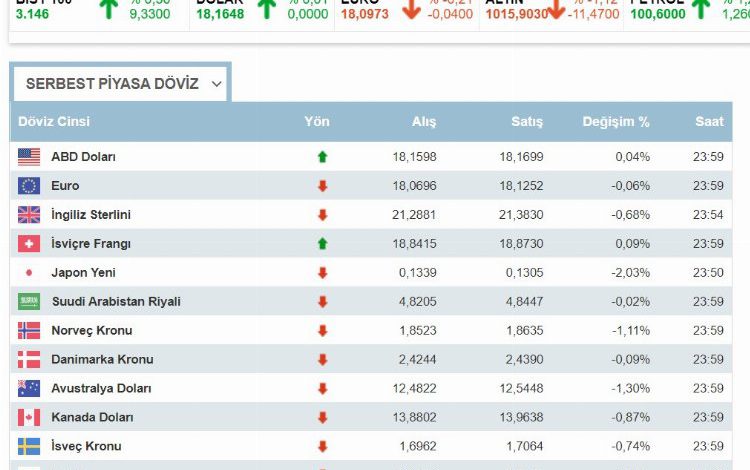Click the Kanada Doları selling rate 13,9638
The image size is (750, 470).
tap(521, 417)
